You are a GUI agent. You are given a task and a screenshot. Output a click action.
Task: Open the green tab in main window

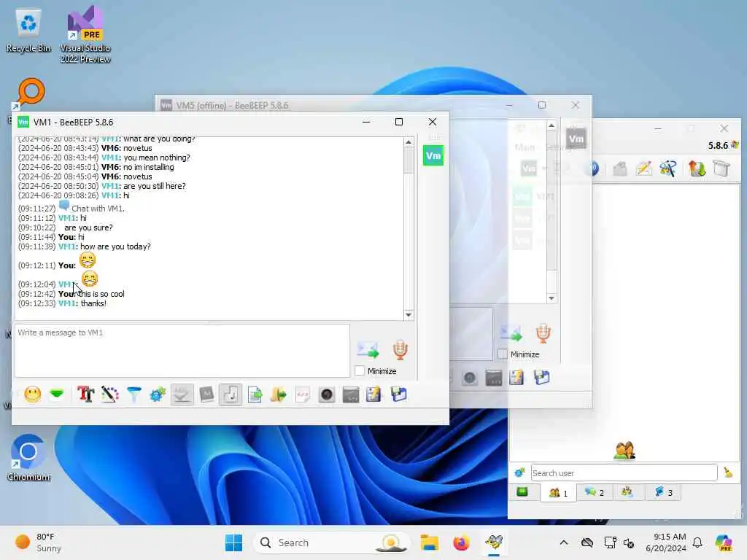pos(522,492)
